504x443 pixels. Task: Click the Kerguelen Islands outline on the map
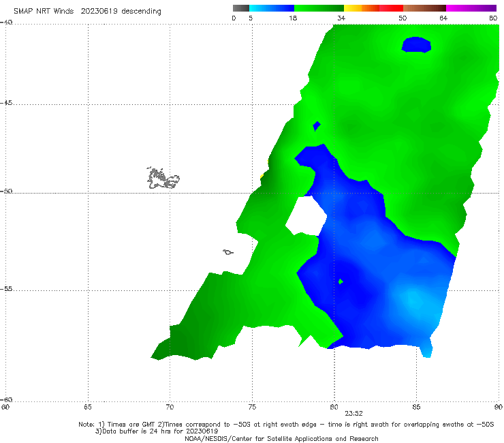pyautogui.click(x=163, y=178)
